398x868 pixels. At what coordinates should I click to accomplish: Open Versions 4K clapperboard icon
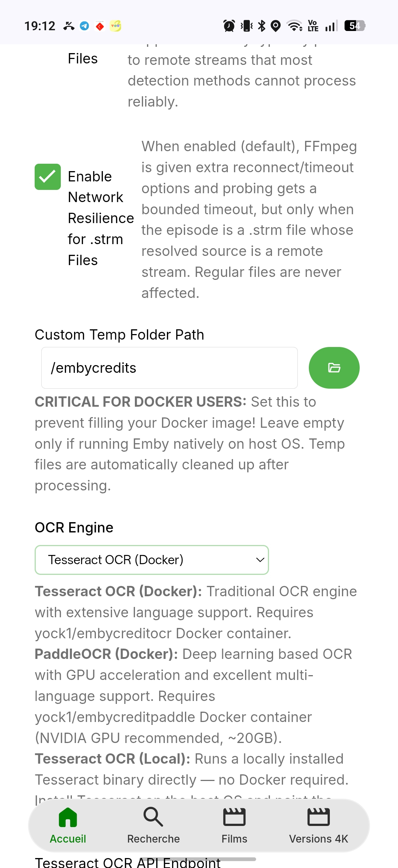coord(318,817)
